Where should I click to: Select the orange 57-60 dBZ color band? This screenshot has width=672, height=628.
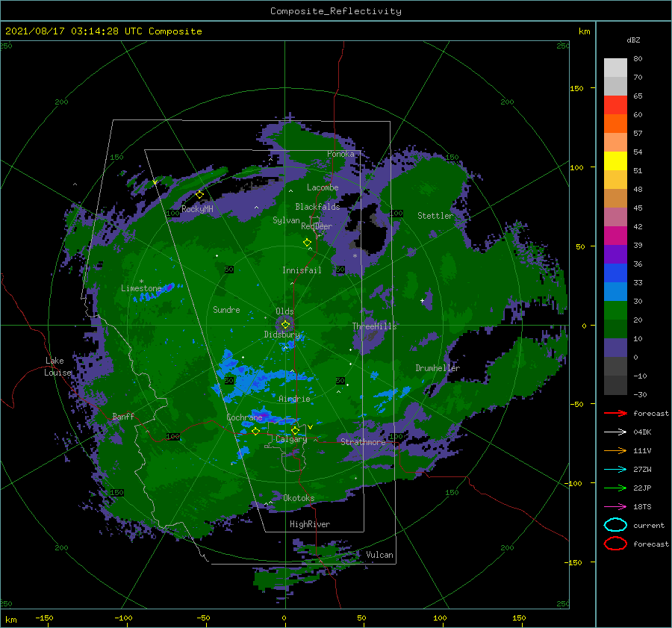(x=615, y=124)
